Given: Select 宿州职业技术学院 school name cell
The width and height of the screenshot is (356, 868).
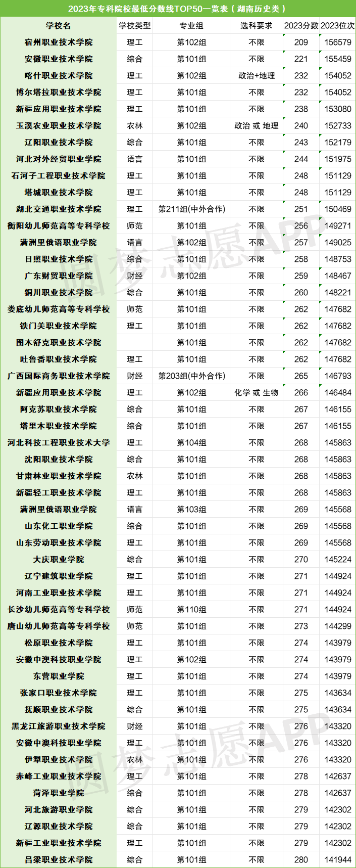Looking at the screenshot, I should 59,42.
